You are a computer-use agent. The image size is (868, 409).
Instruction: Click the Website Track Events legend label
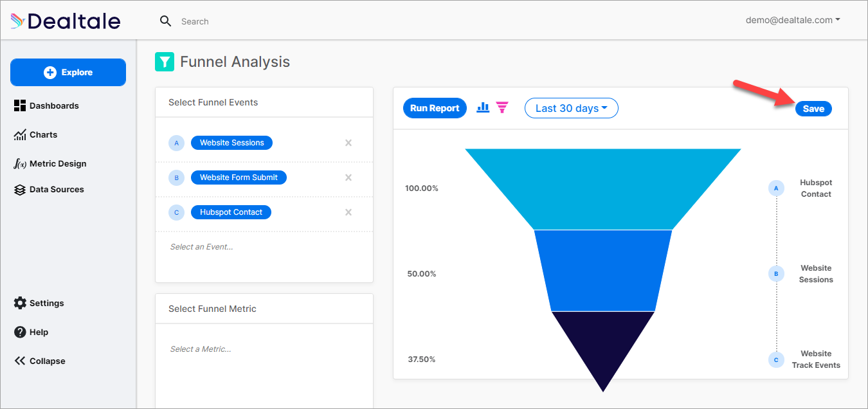(816, 359)
